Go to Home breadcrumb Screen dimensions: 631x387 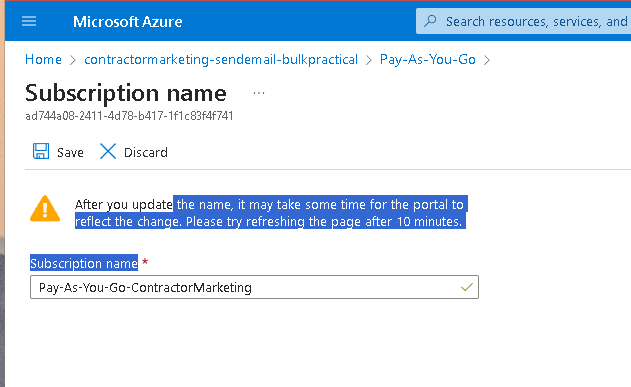[x=43, y=60]
